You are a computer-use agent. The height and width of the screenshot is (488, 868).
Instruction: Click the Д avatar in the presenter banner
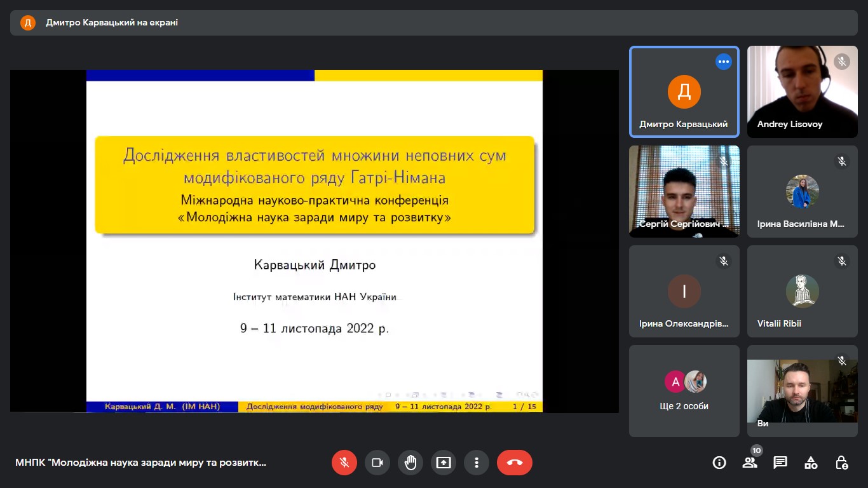coord(28,23)
